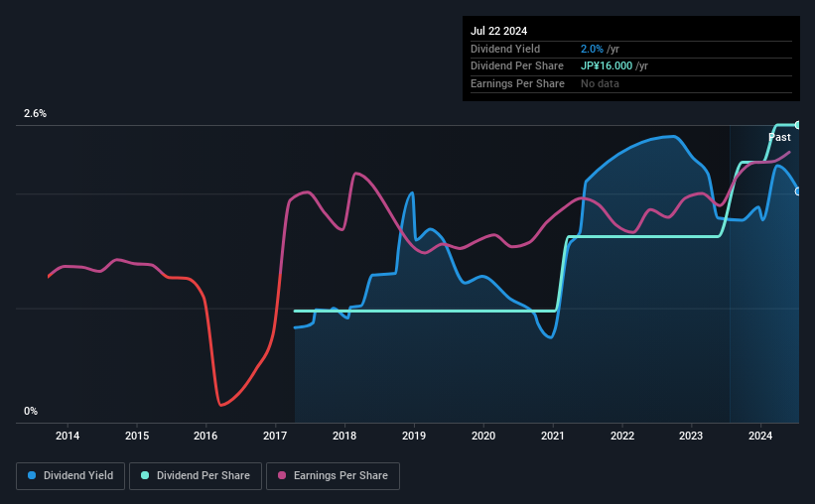Select the 2022 x-axis label
The width and height of the screenshot is (815, 504).
pyautogui.click(x=622, y=436)
